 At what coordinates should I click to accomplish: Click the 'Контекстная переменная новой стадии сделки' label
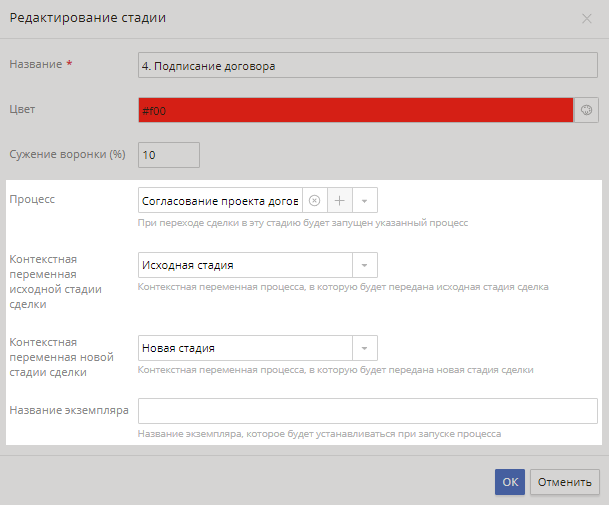(61, 357)
